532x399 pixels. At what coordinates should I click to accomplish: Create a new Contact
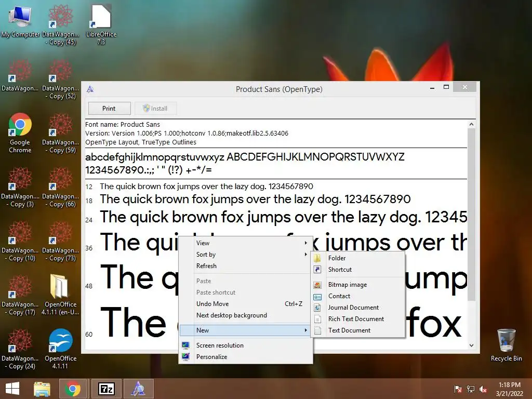point(358,296)
